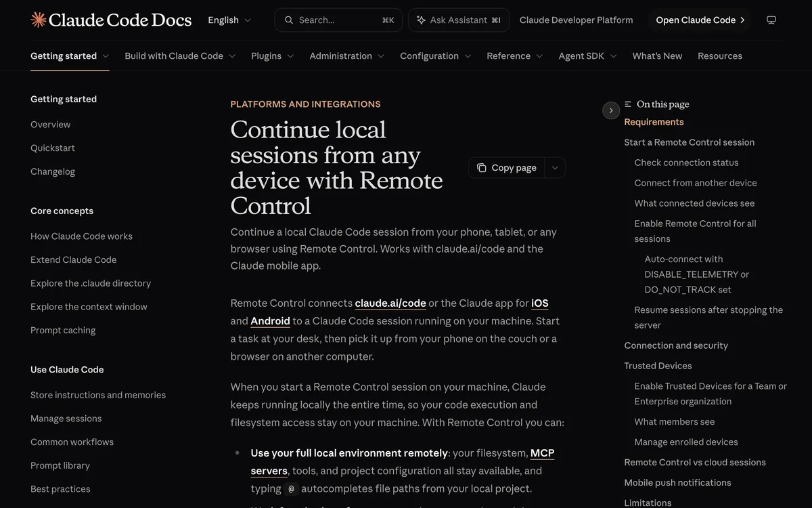The image size is (812, 508).
Task: Expand the Build with Claude Code menu
Action: click(180, 56)
